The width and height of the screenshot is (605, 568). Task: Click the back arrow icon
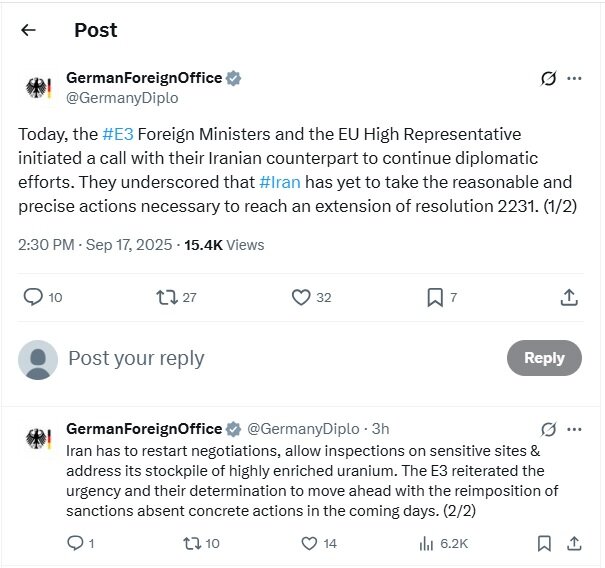[x=28, y=30]
